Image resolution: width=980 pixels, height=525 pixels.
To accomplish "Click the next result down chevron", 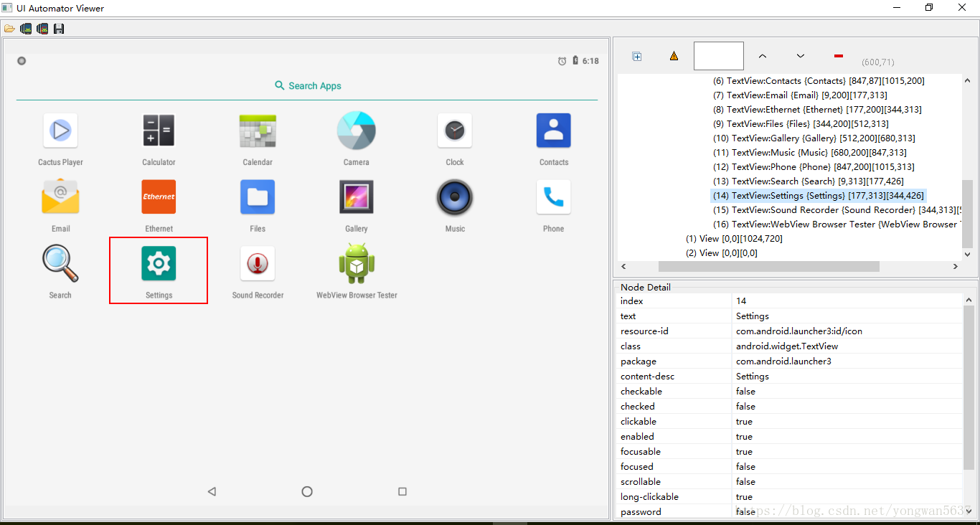I will 801,56.
